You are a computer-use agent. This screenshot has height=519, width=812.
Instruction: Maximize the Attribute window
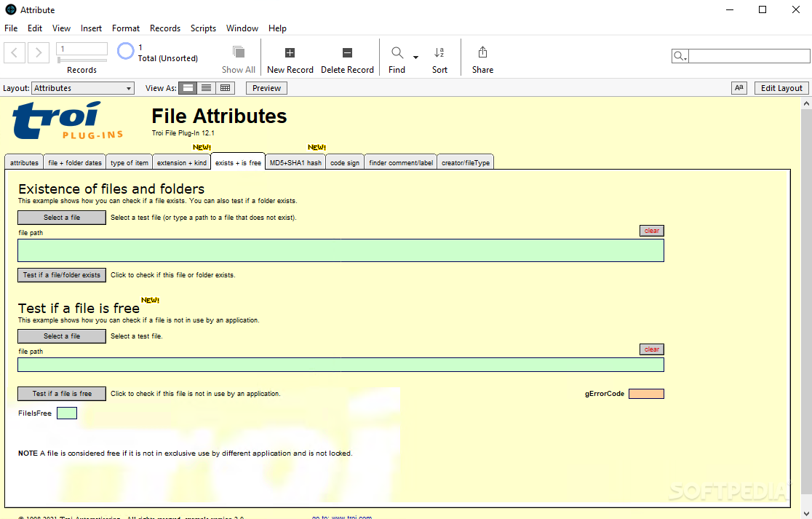(x=763, y=10)
